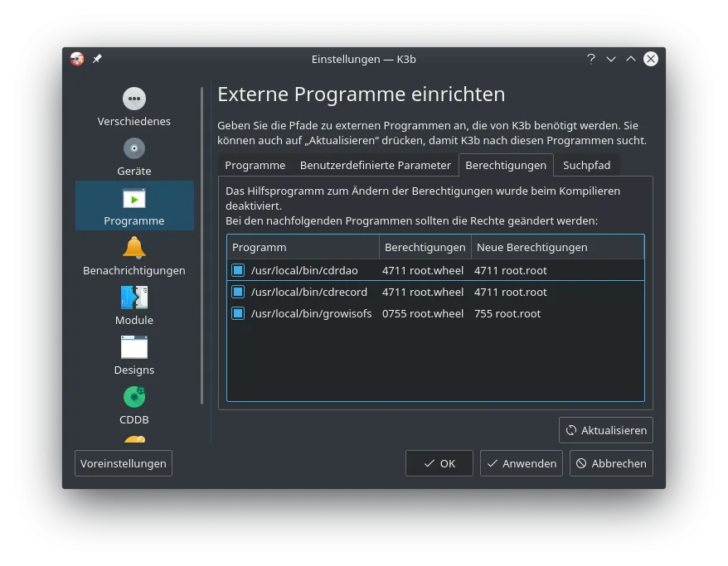Sort by the Programm column header
Screen dimensions: 728x566
tap(303, 247)
